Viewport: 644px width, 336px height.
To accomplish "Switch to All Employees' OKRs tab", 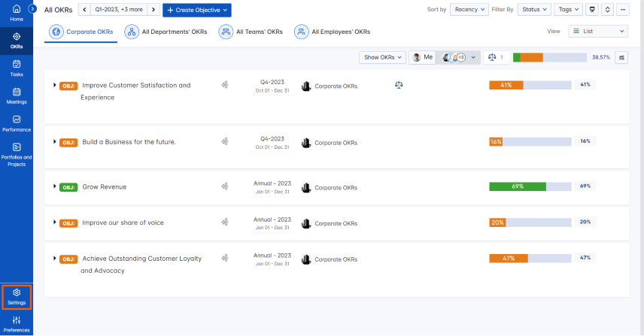I will [333, 32].
